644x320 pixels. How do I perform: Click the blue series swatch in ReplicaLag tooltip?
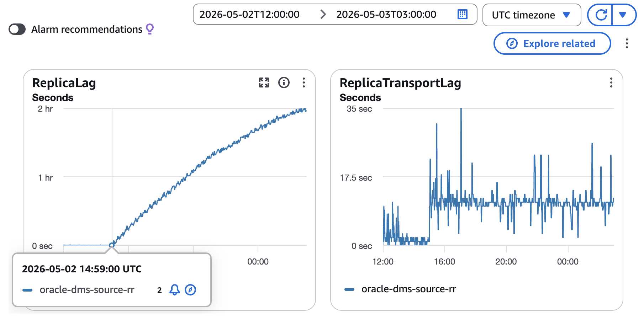[x=27, y=290]
